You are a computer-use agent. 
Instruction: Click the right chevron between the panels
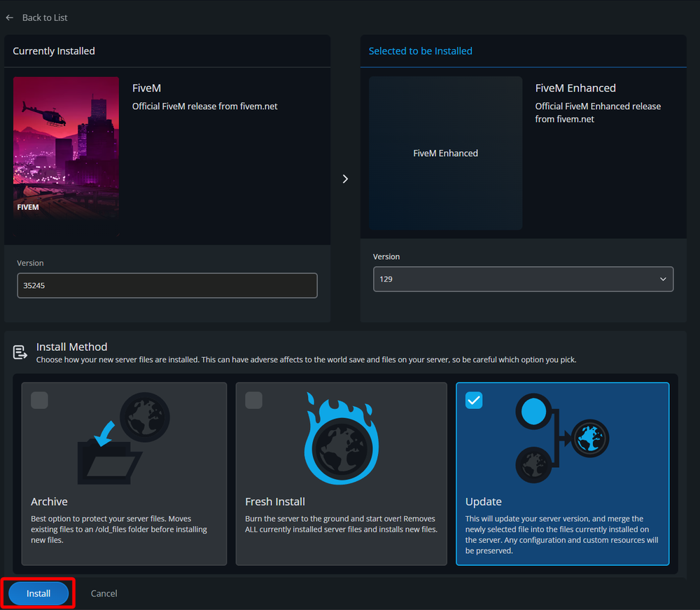[x=345, y=179]
